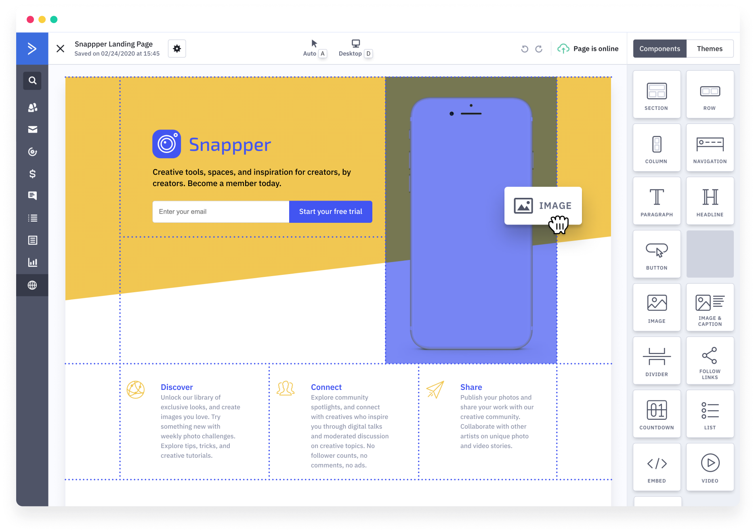The height and width of the screenshot is (532, 756).
Task: Click the Page is online upload status
Action: click(588, 48)
